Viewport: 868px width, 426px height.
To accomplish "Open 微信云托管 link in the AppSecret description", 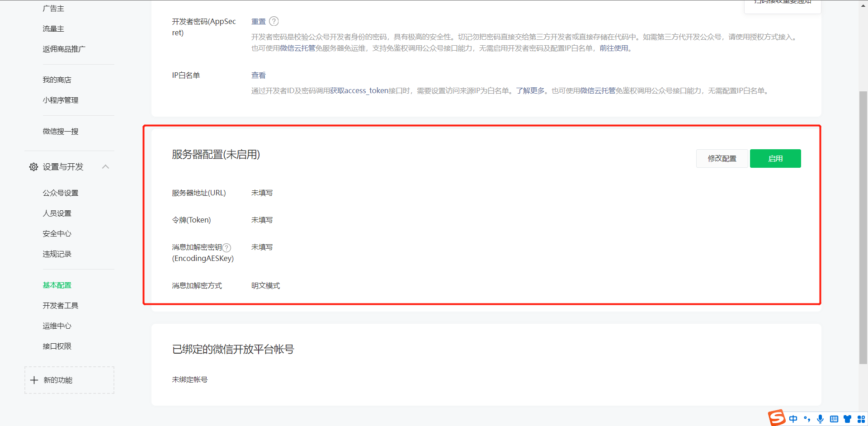I will [x=297, y=48].
